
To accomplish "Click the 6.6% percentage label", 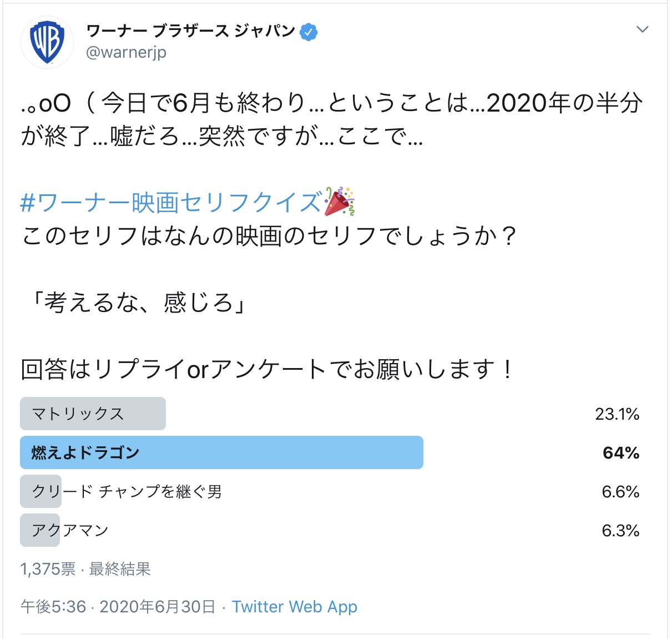I will [x=620, y=492].
